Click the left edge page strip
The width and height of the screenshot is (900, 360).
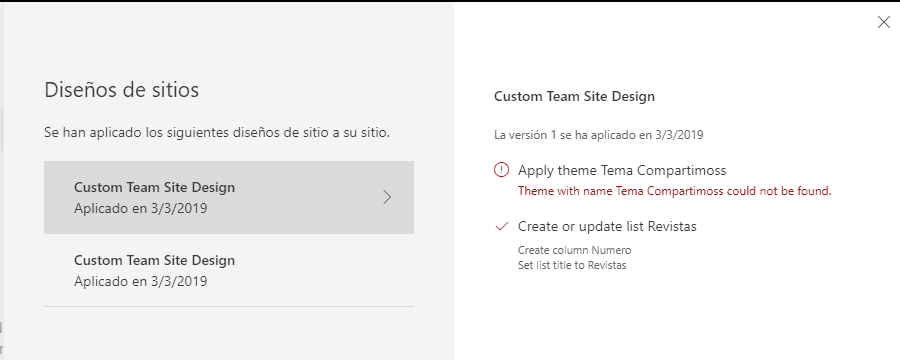coord(2,180)
